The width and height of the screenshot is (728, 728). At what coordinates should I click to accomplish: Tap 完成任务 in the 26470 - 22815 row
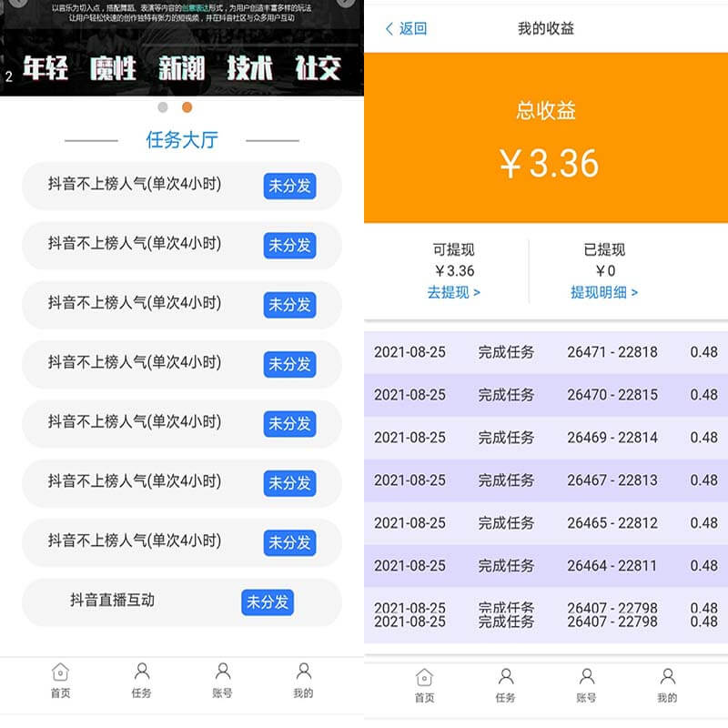[506, 395]
